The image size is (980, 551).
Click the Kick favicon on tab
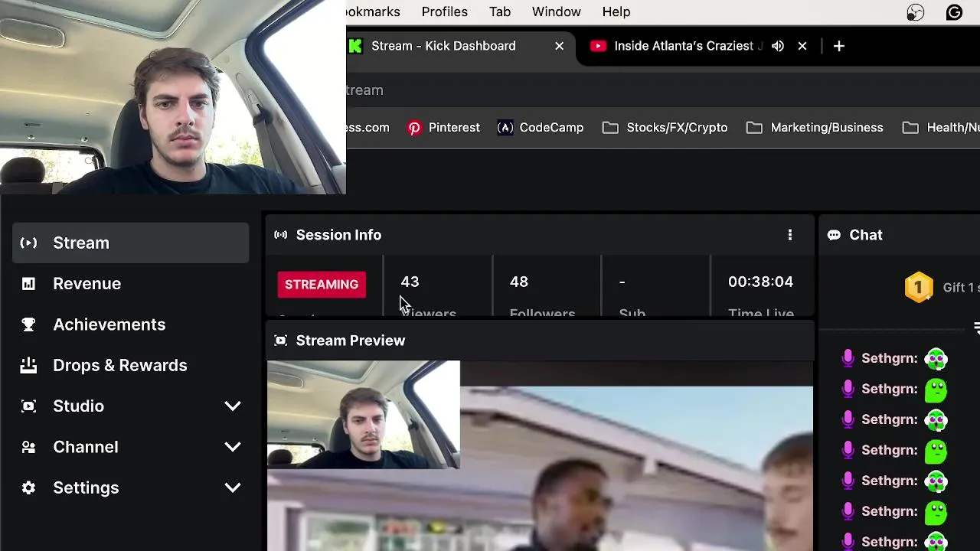[355, 46]
